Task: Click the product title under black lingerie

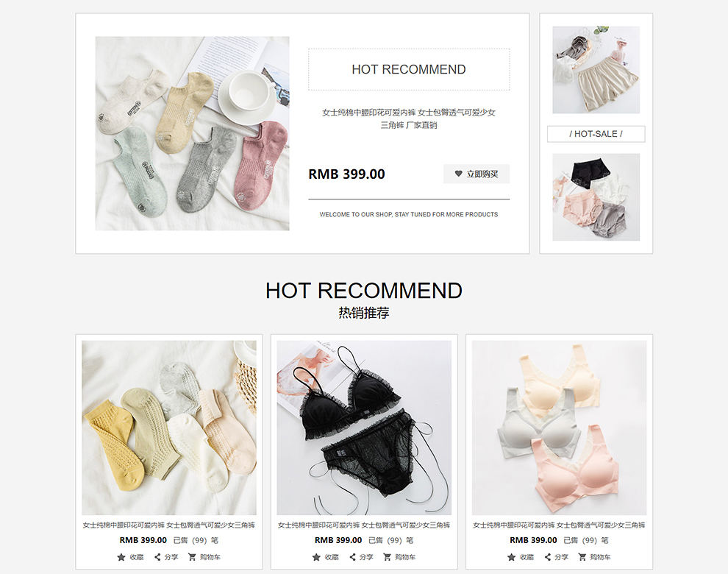Action: 364,525
